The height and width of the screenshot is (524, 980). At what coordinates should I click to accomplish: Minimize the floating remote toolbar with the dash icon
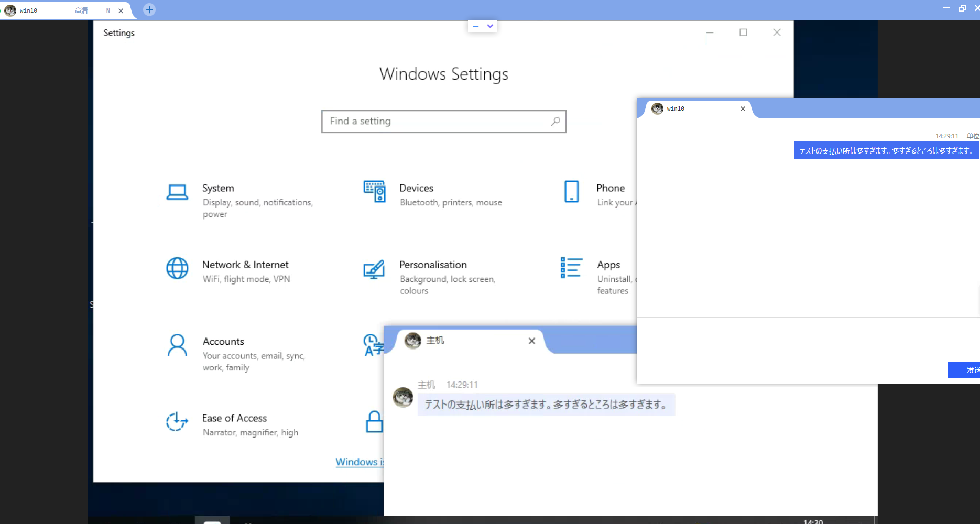[475, 26]
